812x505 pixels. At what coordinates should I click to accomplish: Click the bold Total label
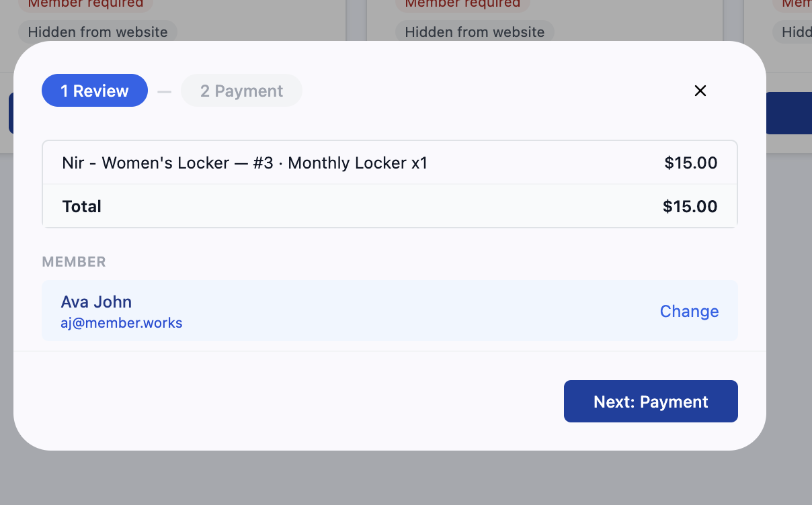(81, 206)
